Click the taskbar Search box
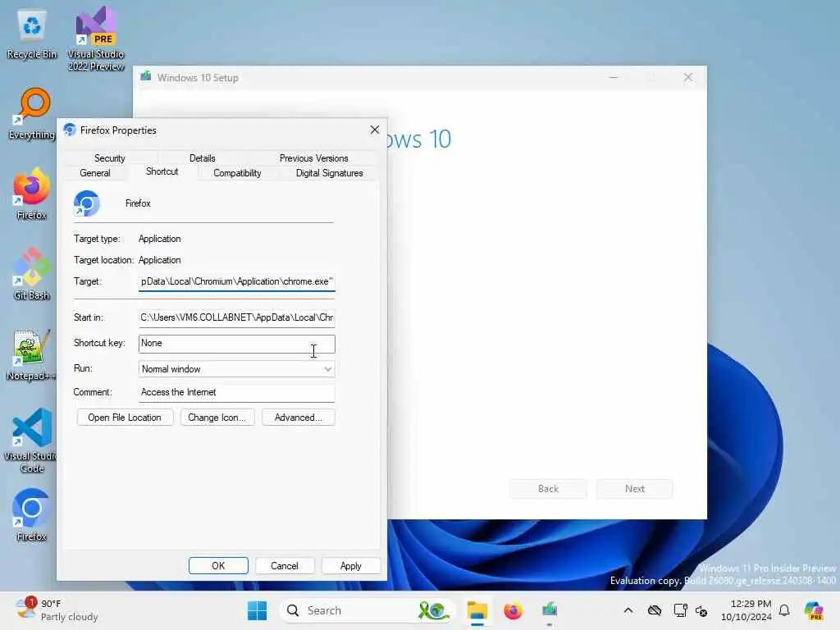The image size is (840, 630). point(367,610)
